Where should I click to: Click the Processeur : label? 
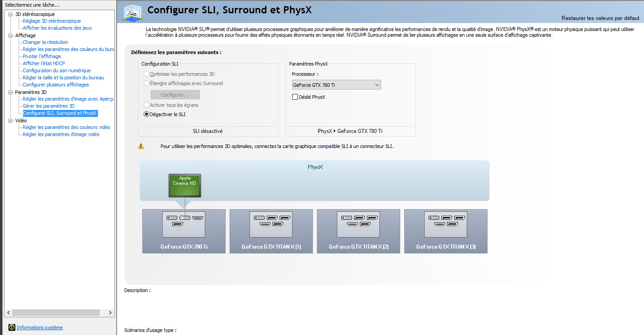pos(305,74)
